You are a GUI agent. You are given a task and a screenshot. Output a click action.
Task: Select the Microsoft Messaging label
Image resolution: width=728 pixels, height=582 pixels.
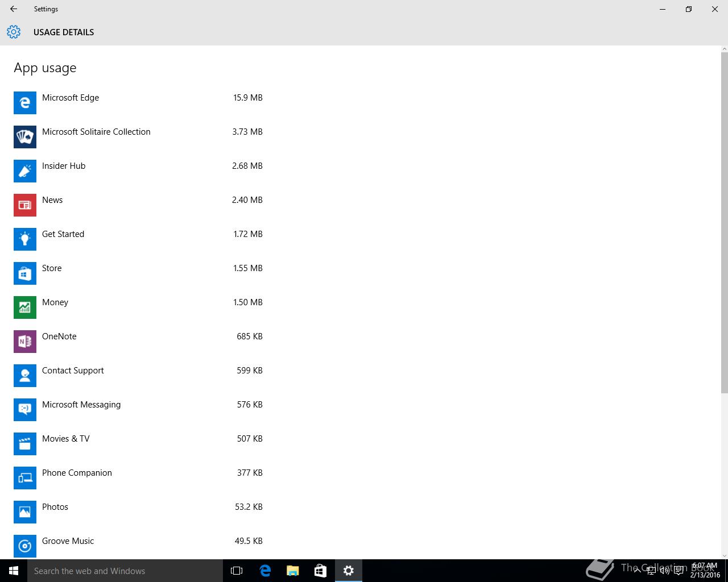coord(81,405)
